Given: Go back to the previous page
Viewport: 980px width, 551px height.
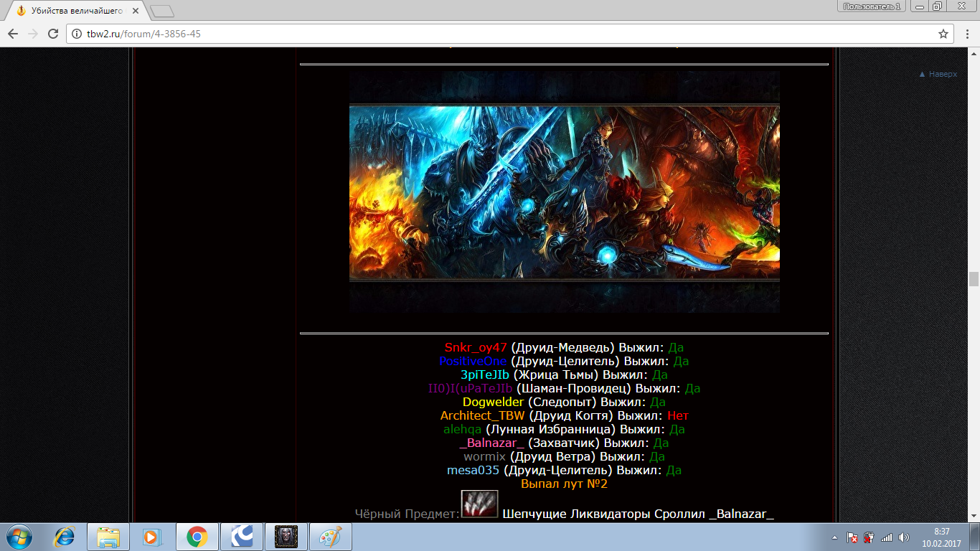Looking at the screenshot, I should 13,34.
